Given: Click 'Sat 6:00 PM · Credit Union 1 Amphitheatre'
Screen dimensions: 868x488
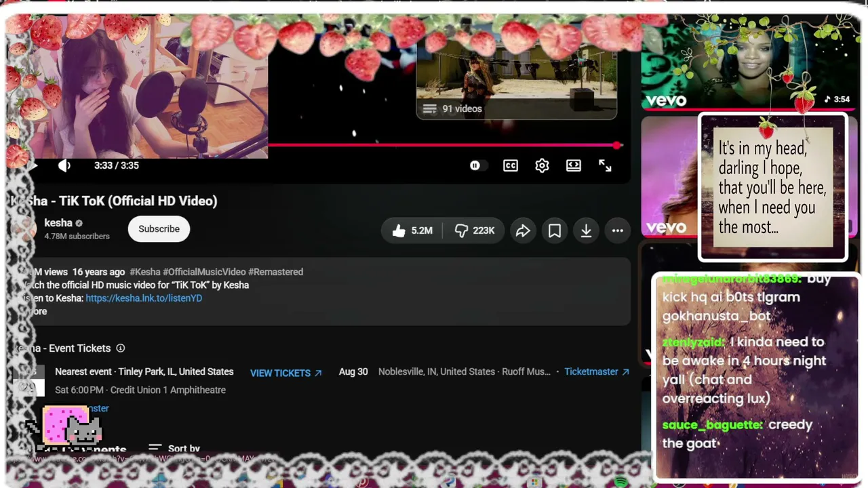Looking at the screenshot, I should point(140,390).
